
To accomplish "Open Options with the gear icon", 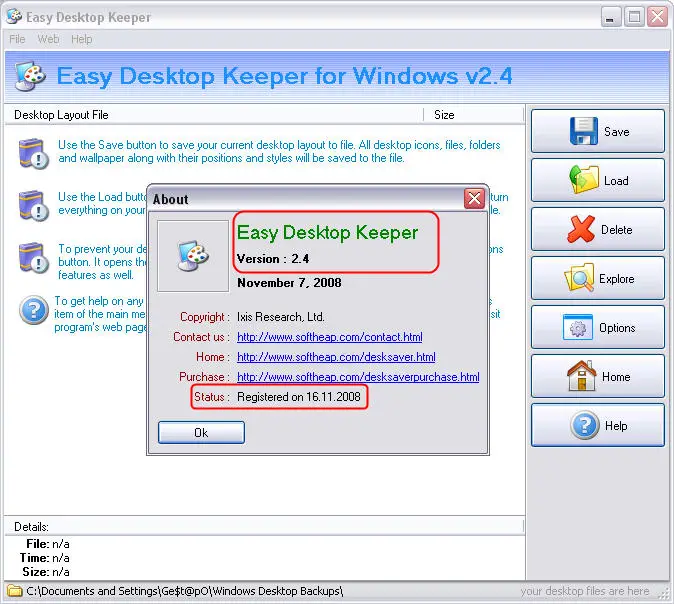I will click(597, 327).
